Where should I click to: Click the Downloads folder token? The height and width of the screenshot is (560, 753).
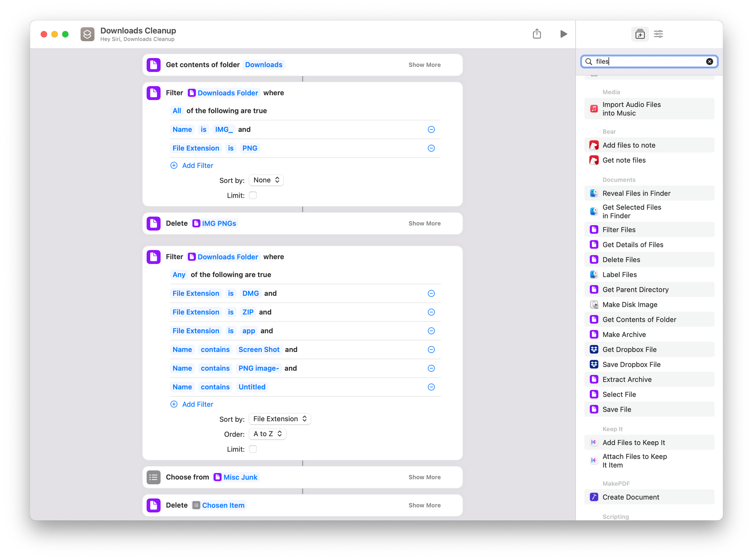click(x=264, y=65)
